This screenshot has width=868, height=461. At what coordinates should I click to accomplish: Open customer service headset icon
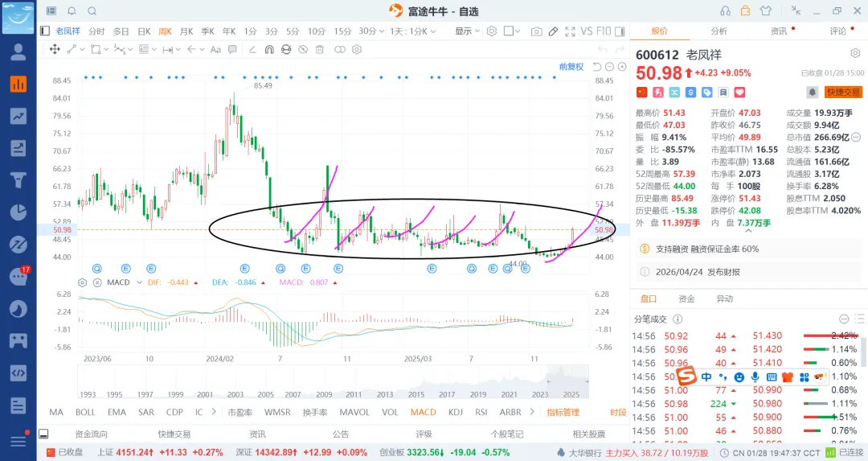(x=725, y=11)
